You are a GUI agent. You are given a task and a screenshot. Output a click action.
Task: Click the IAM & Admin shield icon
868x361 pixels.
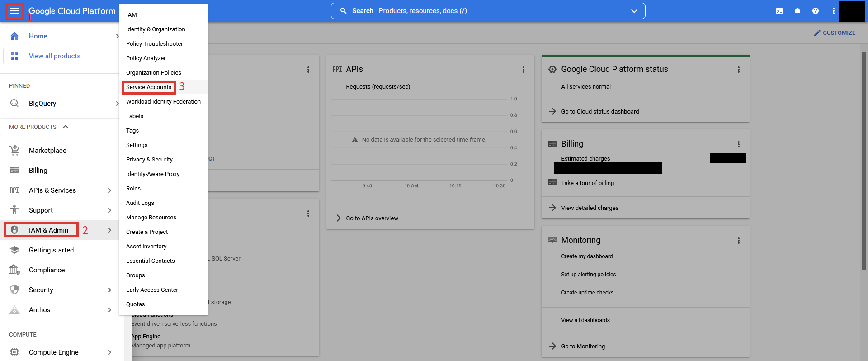(14, 230)
